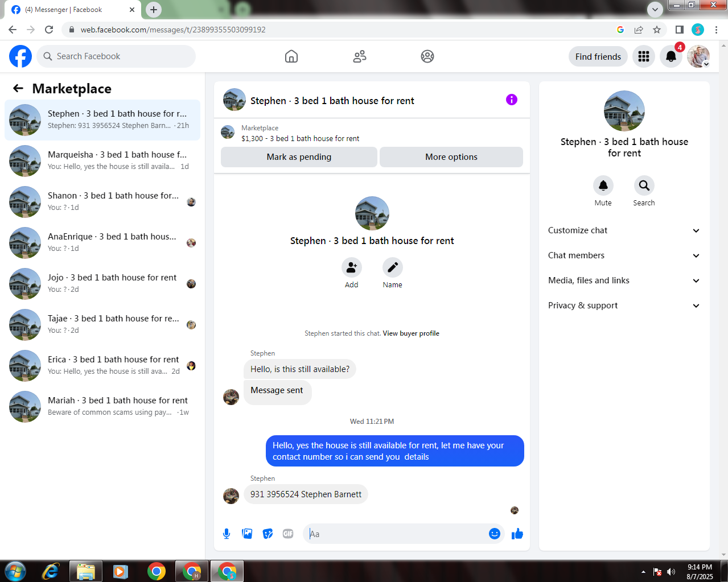
Task: Search in conversation with magnifier icon
Action: coord(644,185)
